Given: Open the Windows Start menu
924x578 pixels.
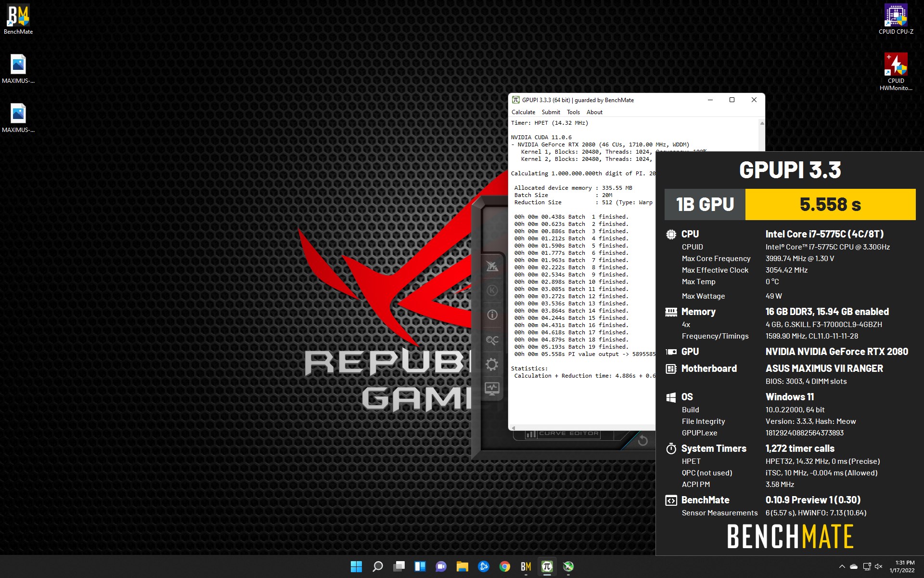Looking at the screenshot, I should (x=356, y=566).
